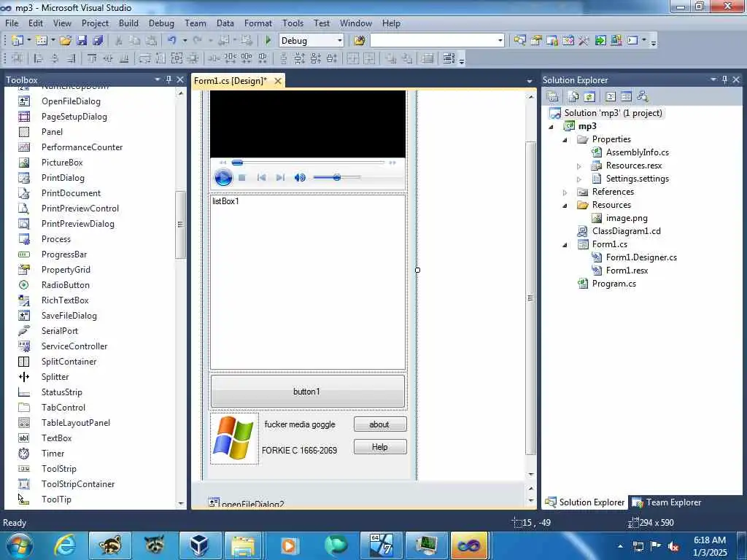Click the Undo toolbar icon
Screen dimensions: 747x560
172,41
